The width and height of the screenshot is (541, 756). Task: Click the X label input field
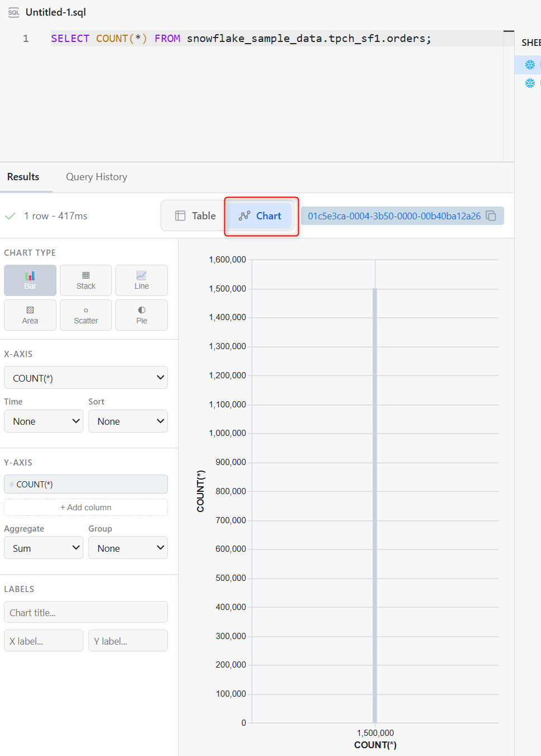(44, 641)
